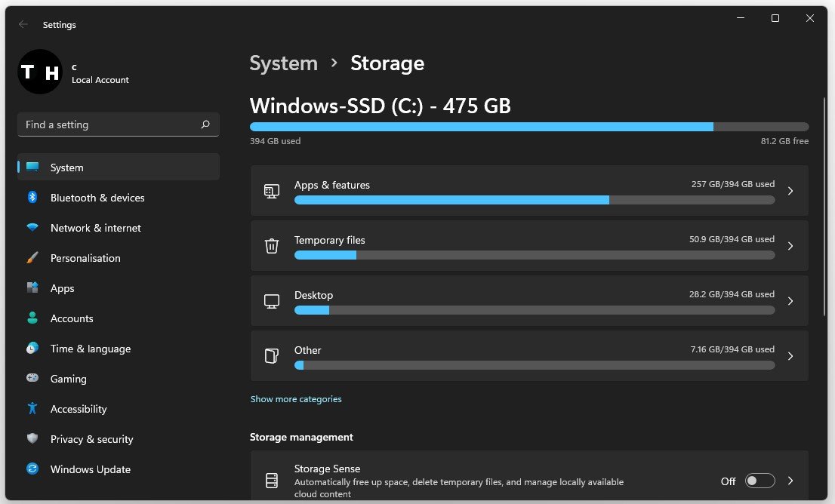The width and height of the screenshot is (835, 504).
Task: Open Storage Sense settings via its chevron
Action: tap(790, 481)
